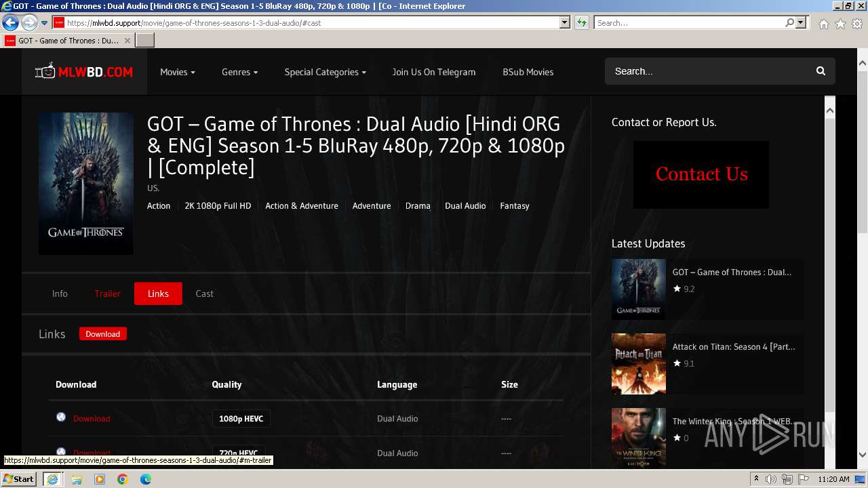
Task: Click the Quality column header
Action: (226, 384)
